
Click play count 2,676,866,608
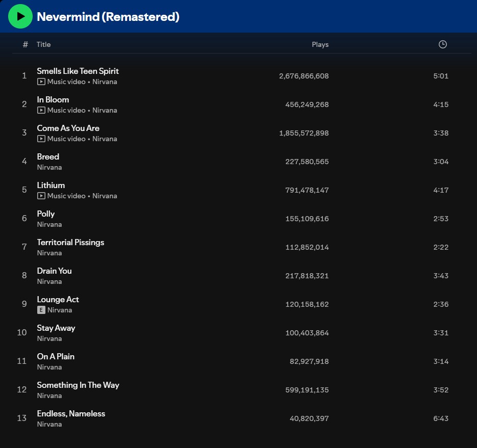click(304, 76)
